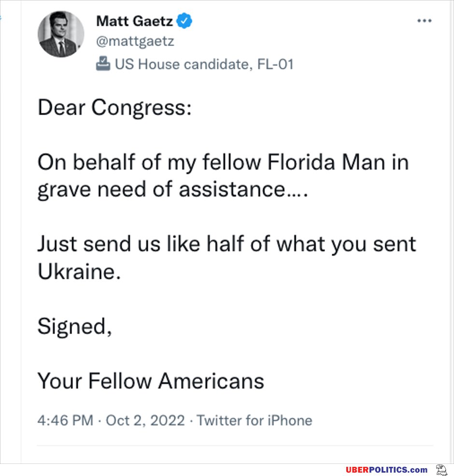Click the 4:46 PM timestamp
454x476 pixels.
[65, 420]
